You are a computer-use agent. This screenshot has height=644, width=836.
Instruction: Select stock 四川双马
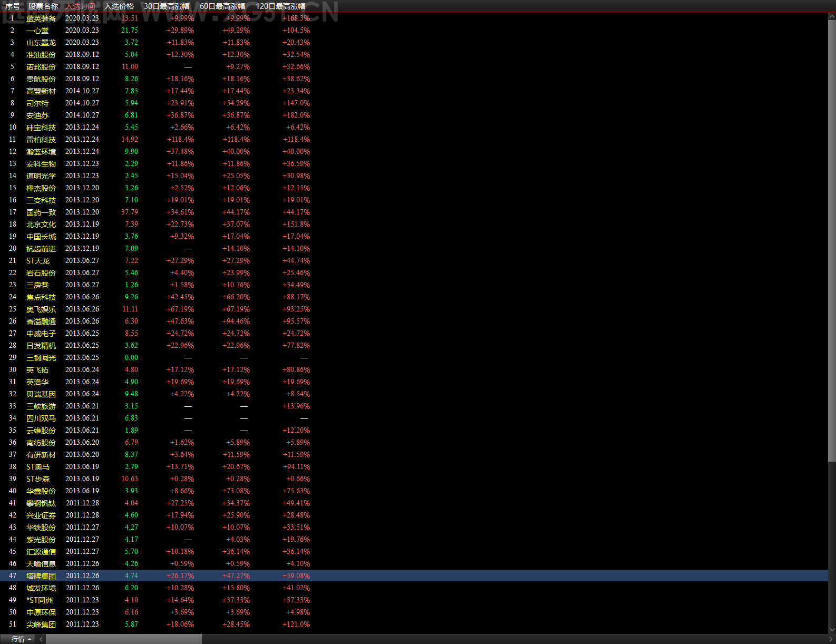pos(41,418)
